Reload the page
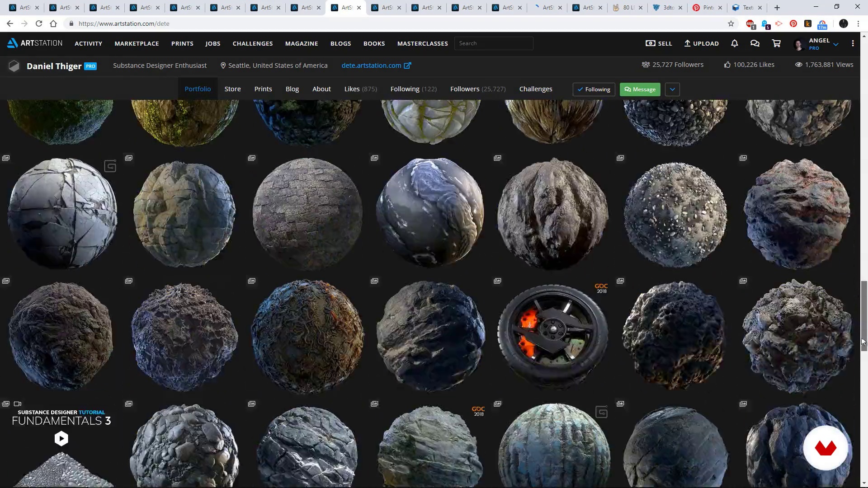Screen dimensions: 868x488 click(39, 23)
